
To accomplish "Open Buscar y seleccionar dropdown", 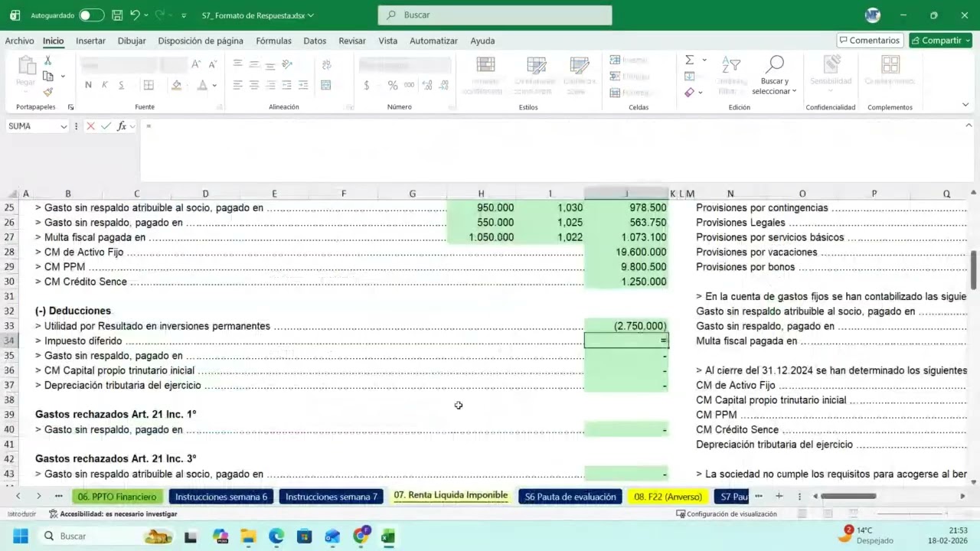I will point(775,75).
